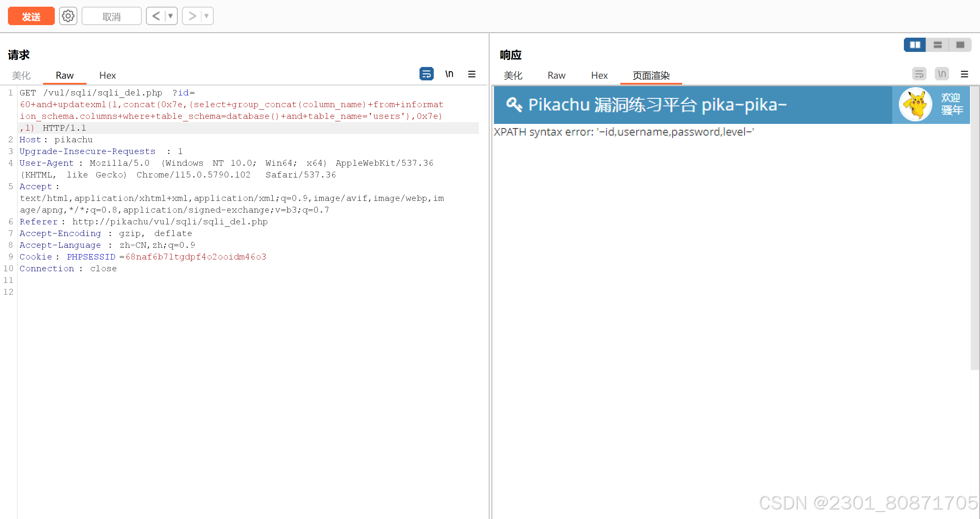Image resolution: width=980 pixels, height=519 pixels.
Task: Switch to top-bottom split layout
Action: tap(937, 45)
